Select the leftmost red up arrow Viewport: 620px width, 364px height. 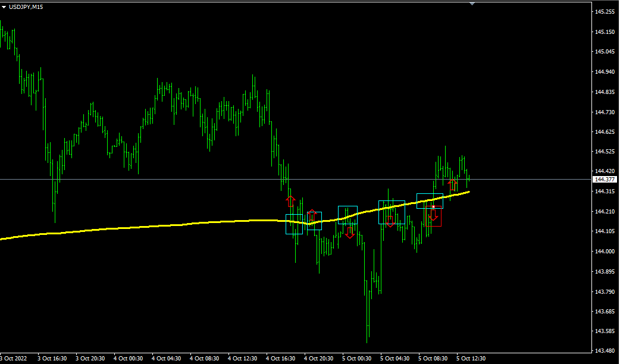[290, 200]
